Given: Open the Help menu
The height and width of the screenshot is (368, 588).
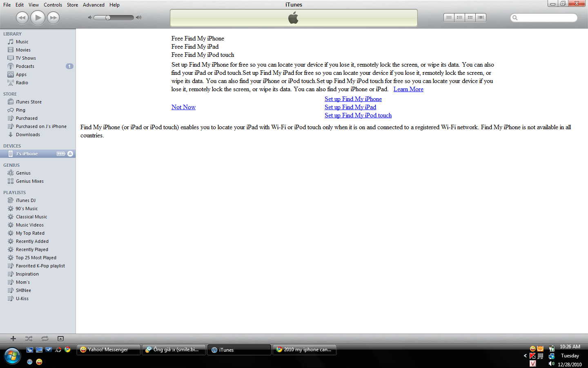Looking at the screenshot, I should [114, 5].
